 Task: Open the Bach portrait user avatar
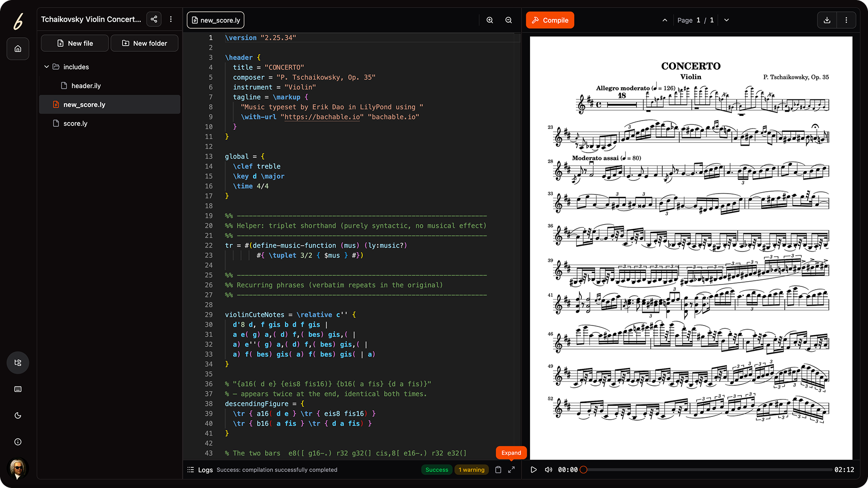[x=18, y=469]
